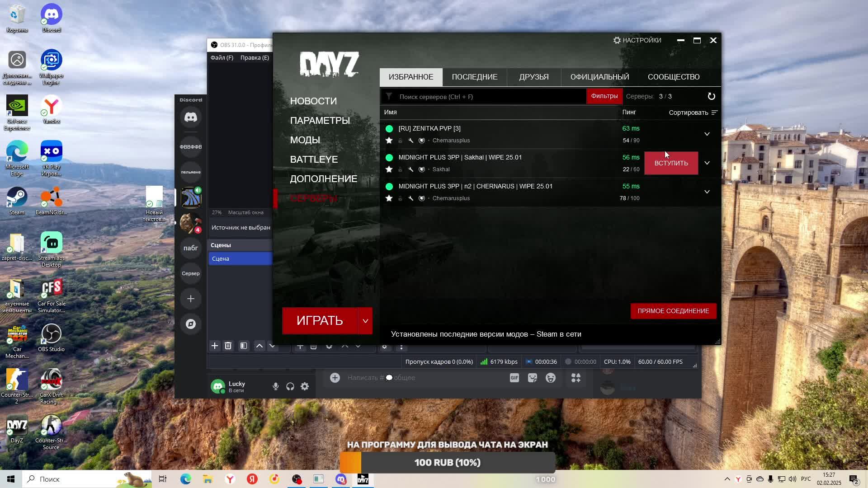Open DayZ desktop shortcut
The height and width of the screenshot is (488, 868).
17,429
